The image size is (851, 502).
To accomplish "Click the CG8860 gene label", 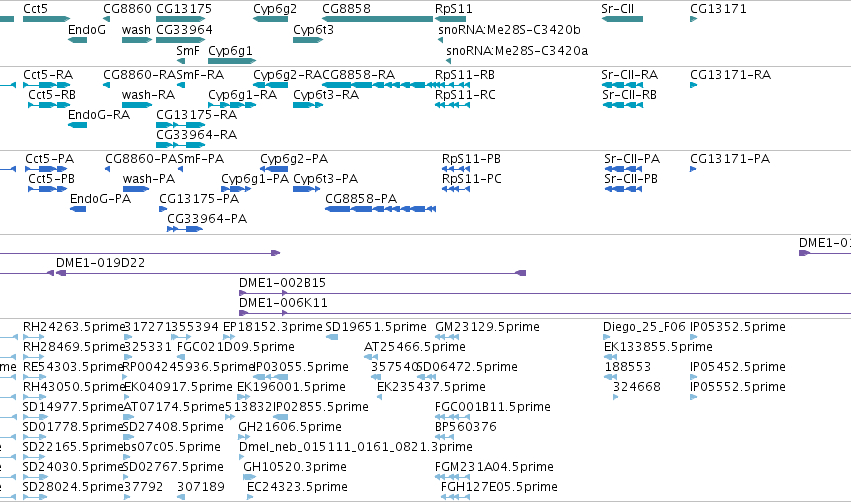I will click(128, 9).
